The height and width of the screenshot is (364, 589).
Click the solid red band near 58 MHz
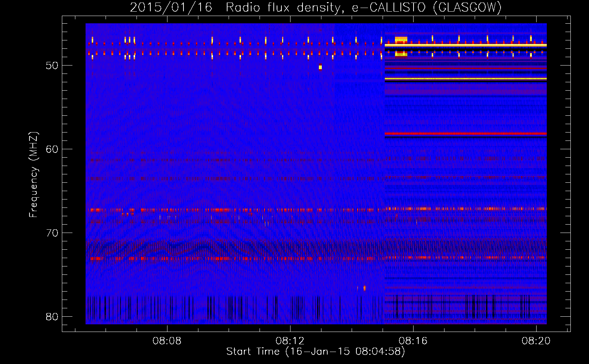pyautogui.click(x=466, y=134)
